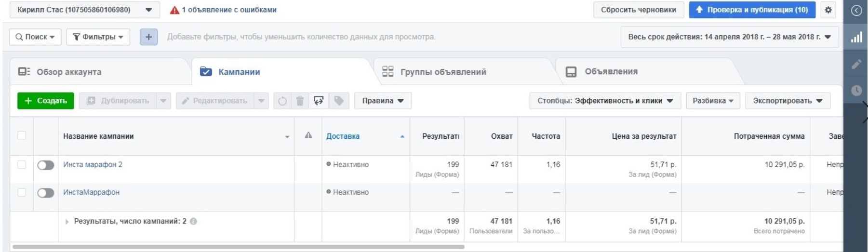This screenshot has width=868, height=252.
Task: Switch to the Группы объявлений tab
Action: 442,72
